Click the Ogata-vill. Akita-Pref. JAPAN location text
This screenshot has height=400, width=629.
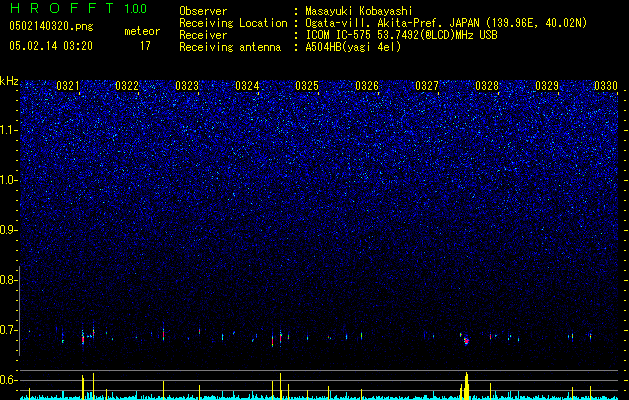tap(446, 23)
